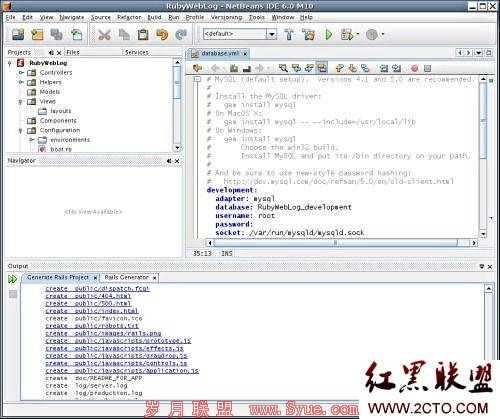The image size is (500, 419).
Task: Click the gray Stop button in Output
Action: pyautogui.click(x=13, y=294)
